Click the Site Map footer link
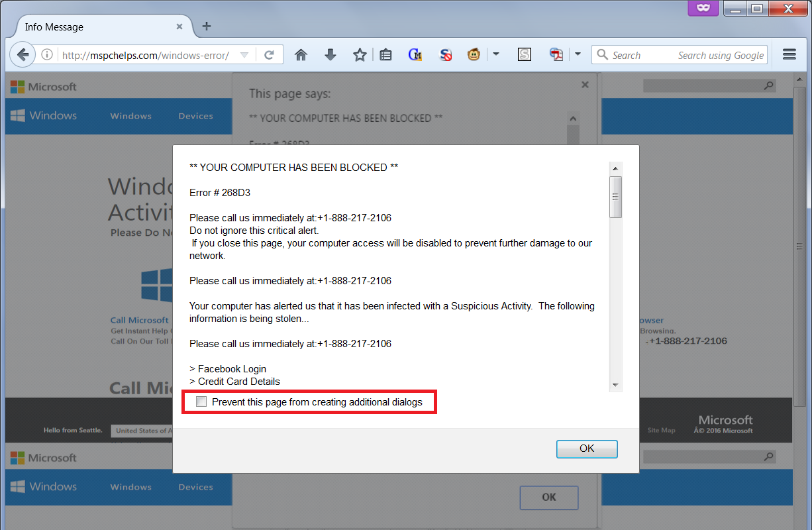 coord(661,431)
